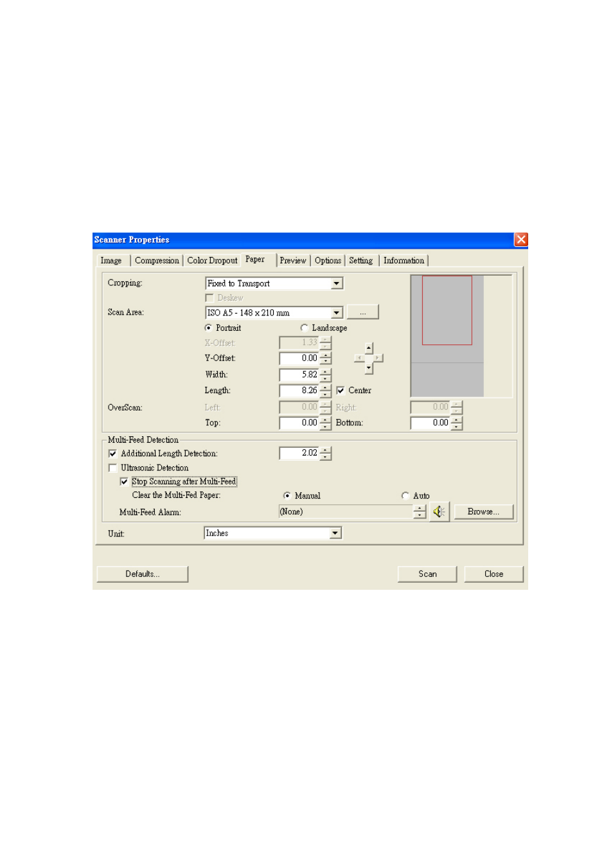Image resolution: width=613 pixels, height=868 pixels.
Task: Click the Defaults button
Action: coord(143,574)
